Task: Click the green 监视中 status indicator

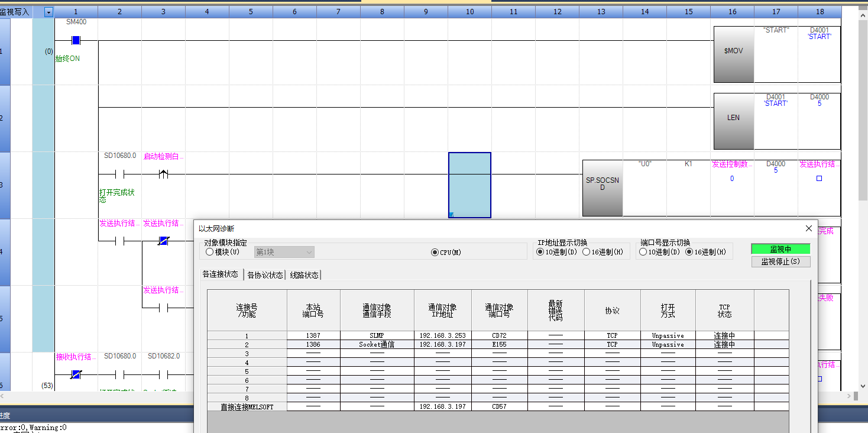Action: coord(780,249)
